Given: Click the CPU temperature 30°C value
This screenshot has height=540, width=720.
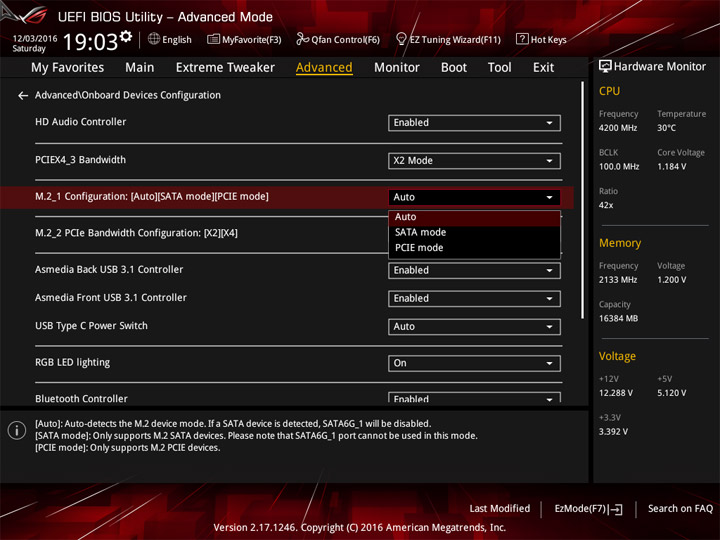Looking at the screenshot, I should tap(666, 128).
